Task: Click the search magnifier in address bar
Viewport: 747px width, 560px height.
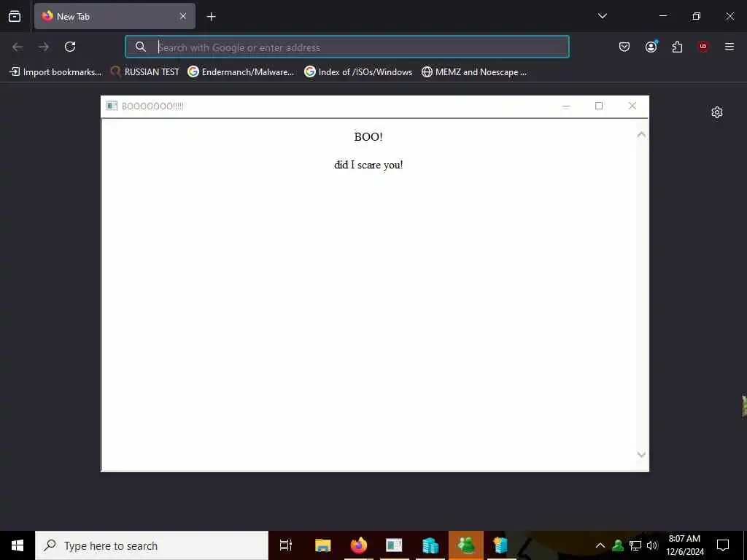Action: point(141,47)
